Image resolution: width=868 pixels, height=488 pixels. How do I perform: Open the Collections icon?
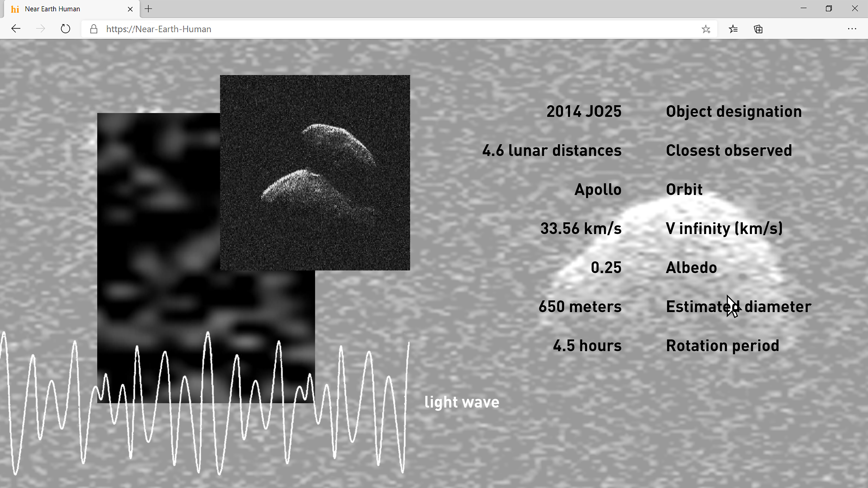click(x=758, y=29)
